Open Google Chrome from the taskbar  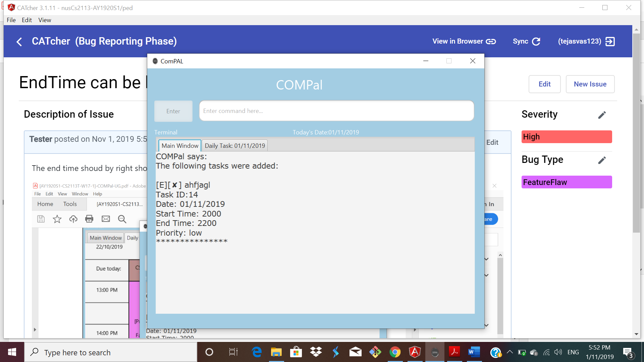(395, 352)
